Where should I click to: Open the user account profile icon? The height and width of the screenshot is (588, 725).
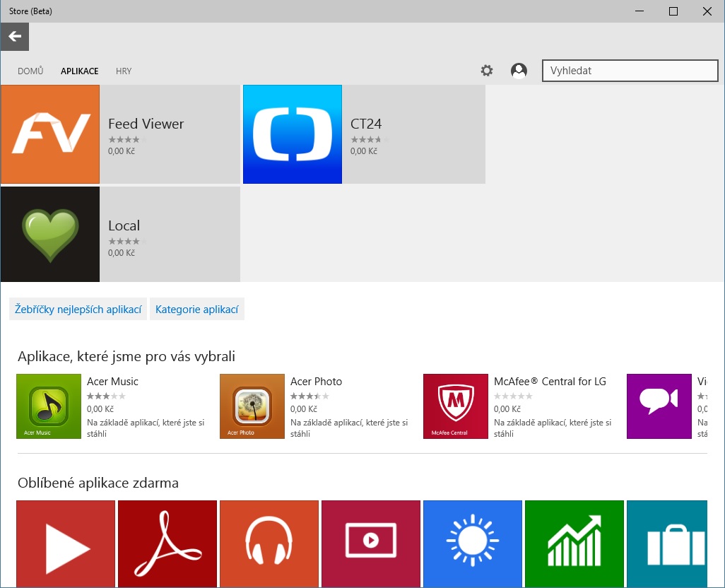click(519, 70)
